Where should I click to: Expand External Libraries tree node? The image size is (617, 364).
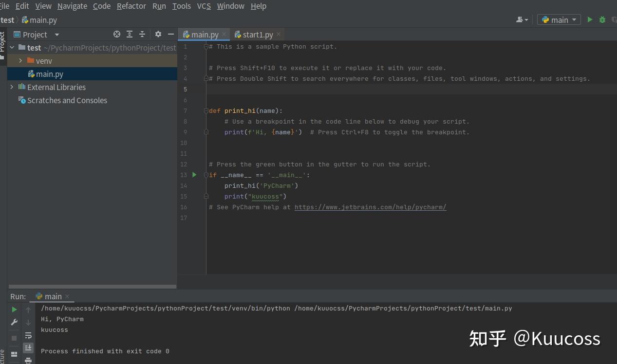coord(11,87)
